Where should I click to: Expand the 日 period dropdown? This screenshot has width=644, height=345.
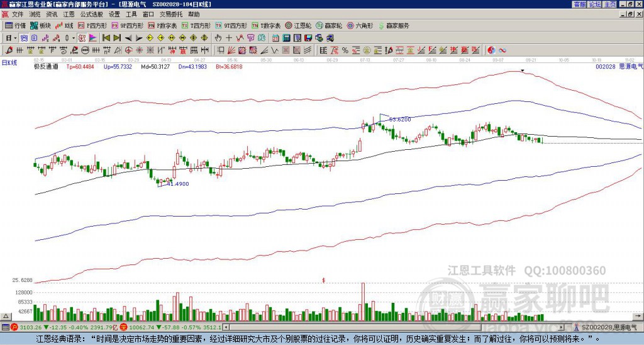(x=15, y=38)
